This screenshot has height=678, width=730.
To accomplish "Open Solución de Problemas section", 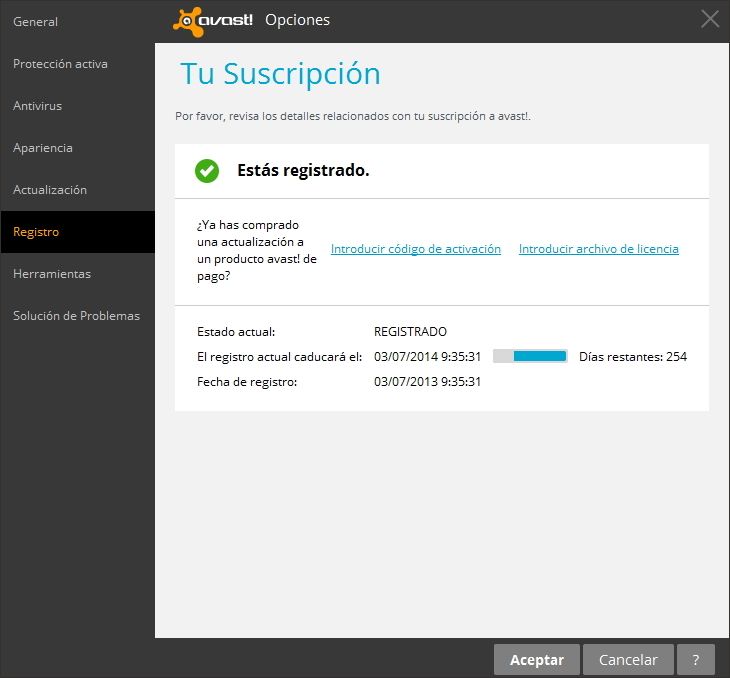I will coord(76,316).
